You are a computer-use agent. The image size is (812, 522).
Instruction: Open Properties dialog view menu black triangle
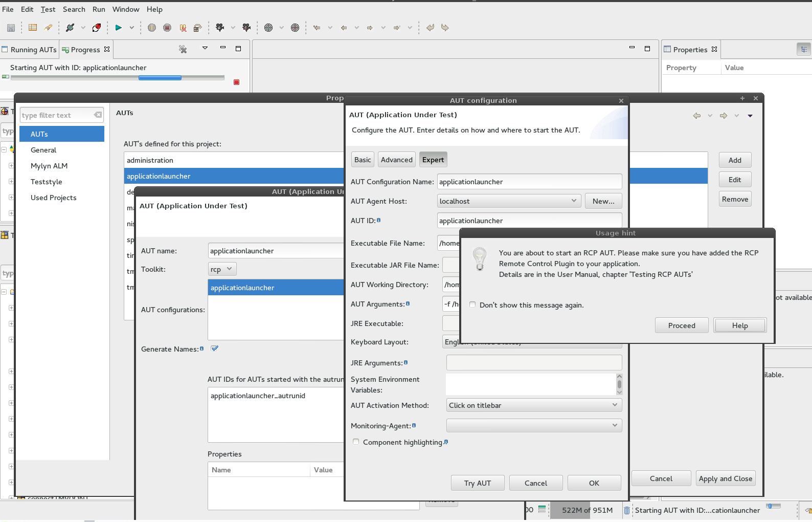pos(750,116)
